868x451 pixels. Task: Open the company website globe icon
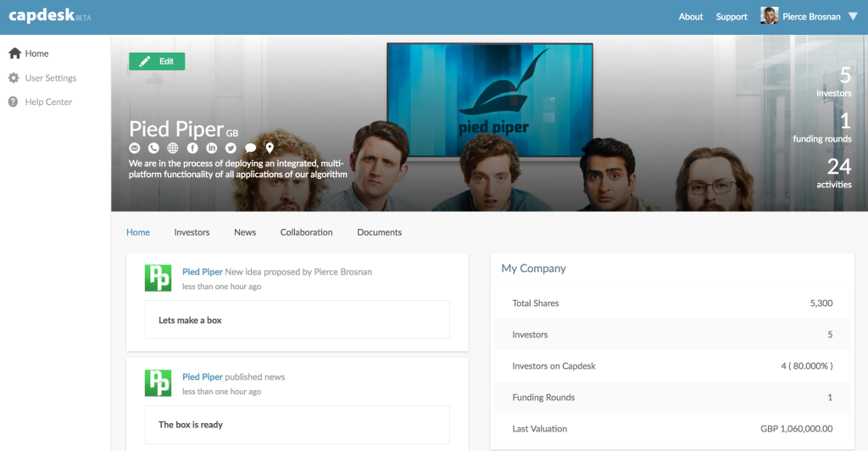click(173, 148)
